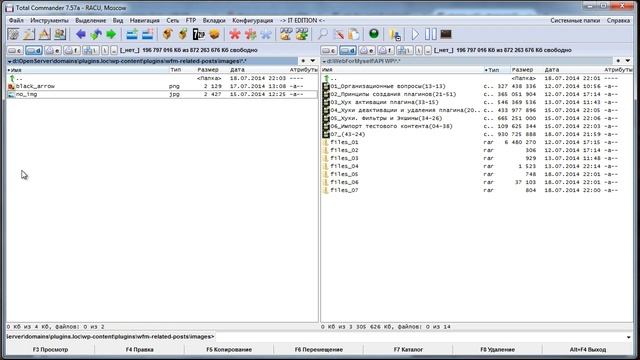Click the 7-Zip toolbar icon
This screenshot has height=360, width=640.
click(199, 34)
